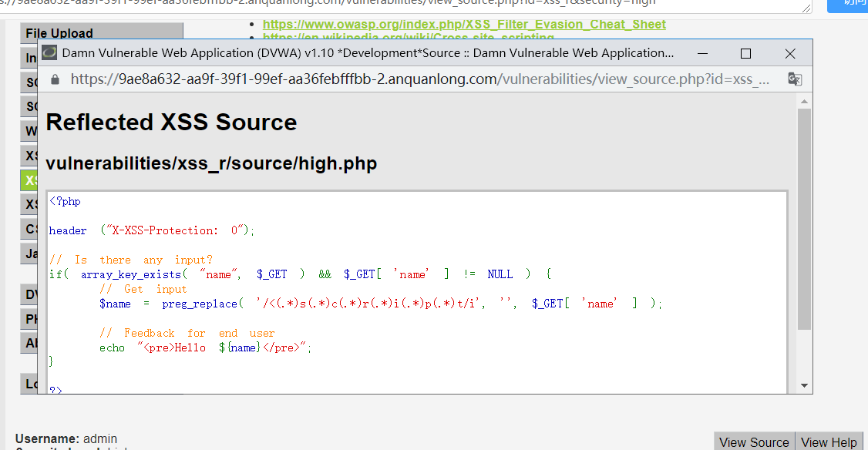
Task: Click the View Source button in the main page
Action: (x=754, y=442)
